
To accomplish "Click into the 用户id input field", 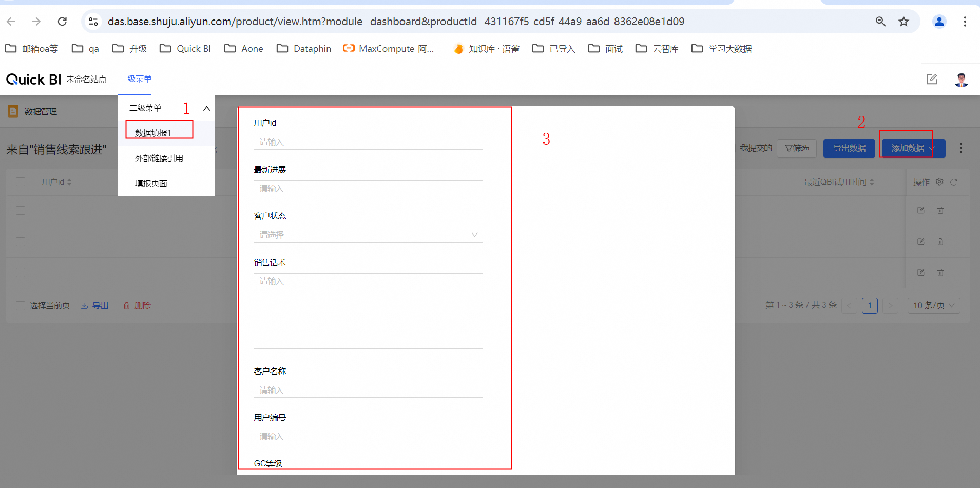I will click(368, 142).
